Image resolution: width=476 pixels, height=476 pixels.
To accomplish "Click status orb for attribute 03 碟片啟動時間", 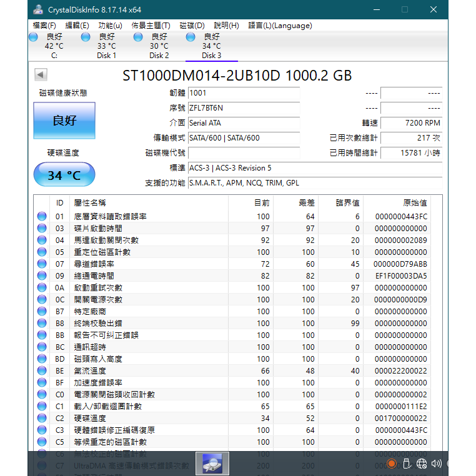I will 42,228.
